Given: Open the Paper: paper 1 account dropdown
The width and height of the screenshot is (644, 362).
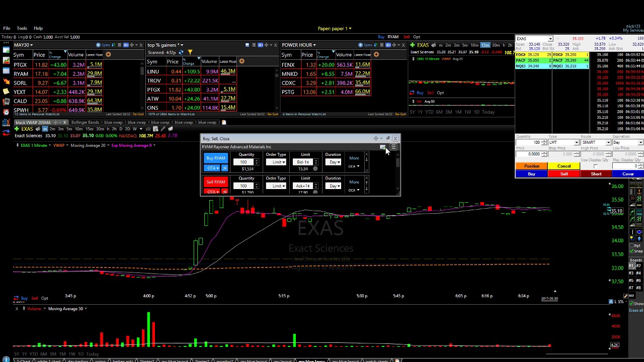Looking at the screenshot, I should point(335,29).
